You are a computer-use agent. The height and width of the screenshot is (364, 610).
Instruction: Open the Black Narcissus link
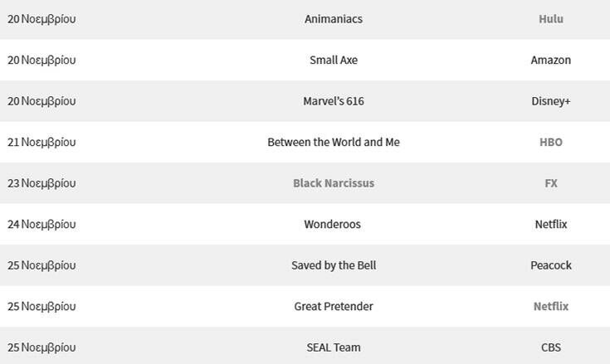click(x=333, y=183)
